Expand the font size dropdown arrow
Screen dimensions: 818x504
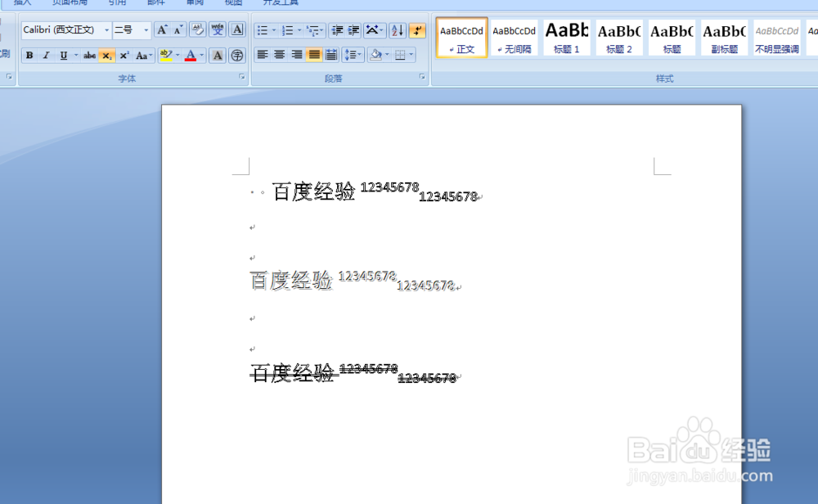[x=146, y=30]
